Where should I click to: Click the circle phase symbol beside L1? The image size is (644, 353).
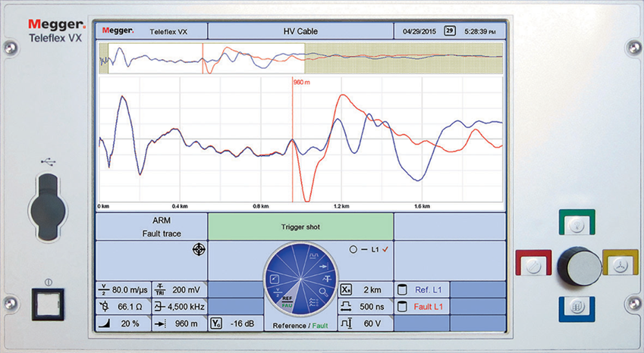click(x=353, y=249)
